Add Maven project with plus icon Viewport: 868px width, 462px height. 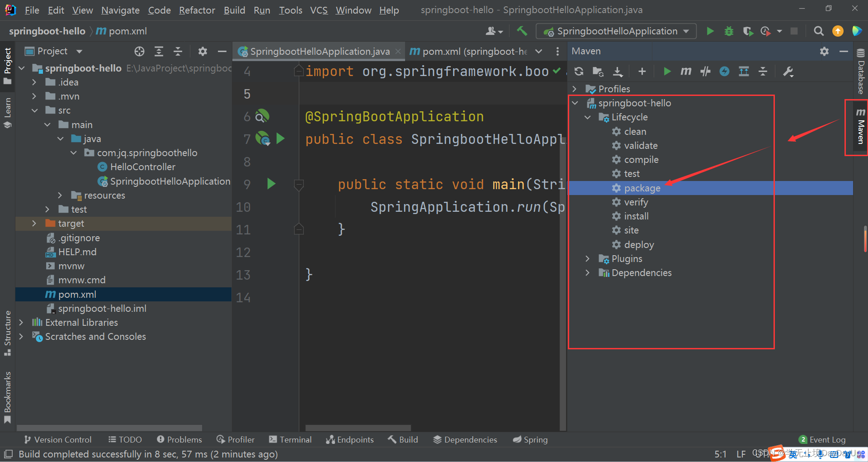[642, 71]
